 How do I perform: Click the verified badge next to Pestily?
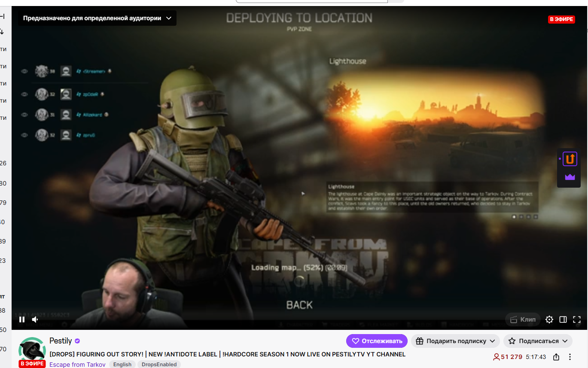click(x=77, y=341)
